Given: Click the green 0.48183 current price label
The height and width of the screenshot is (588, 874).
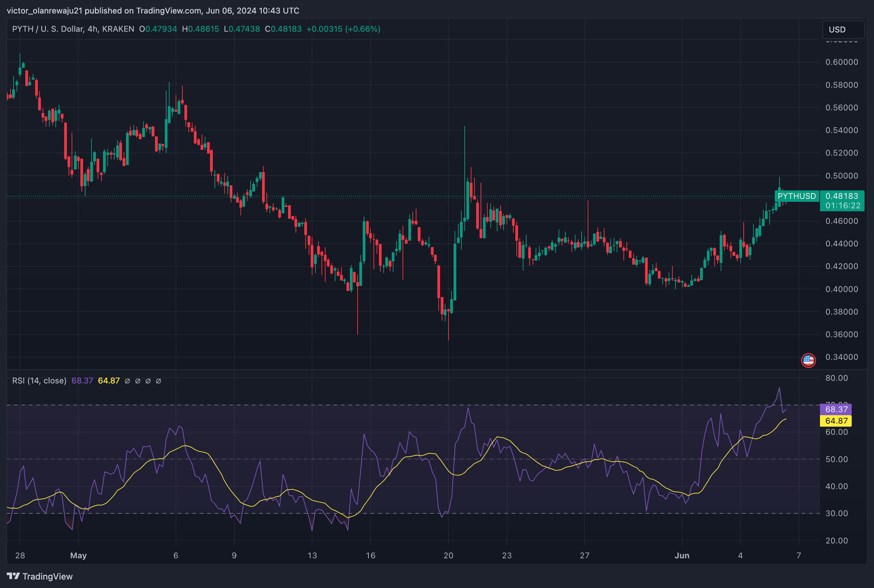Looking at the screenshot, I should (x=842, y=196).
